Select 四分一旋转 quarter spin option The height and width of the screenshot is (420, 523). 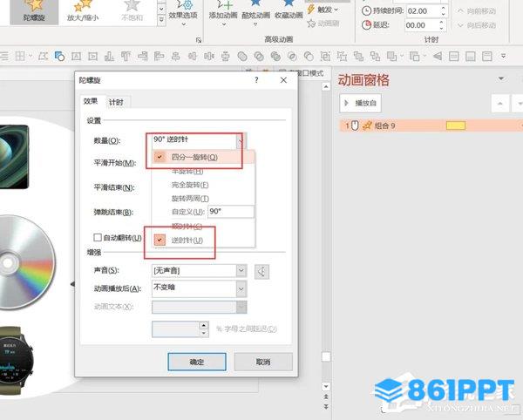tap(203, 158)
